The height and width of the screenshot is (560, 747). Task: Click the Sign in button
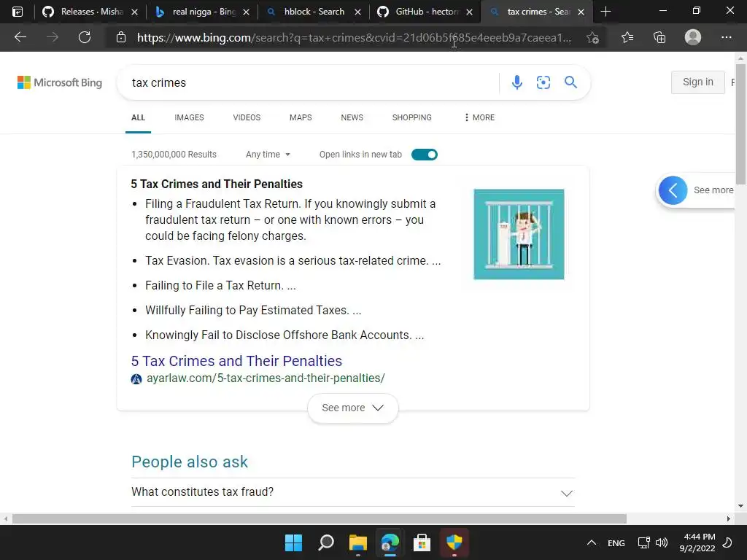pyautogui.click(x=698, y=82)
